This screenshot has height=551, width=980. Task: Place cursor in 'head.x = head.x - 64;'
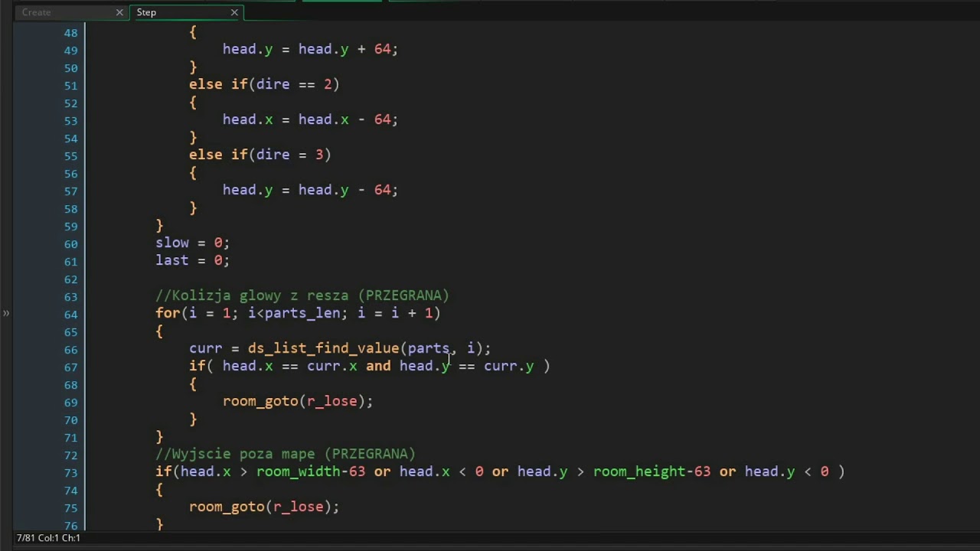310,119
